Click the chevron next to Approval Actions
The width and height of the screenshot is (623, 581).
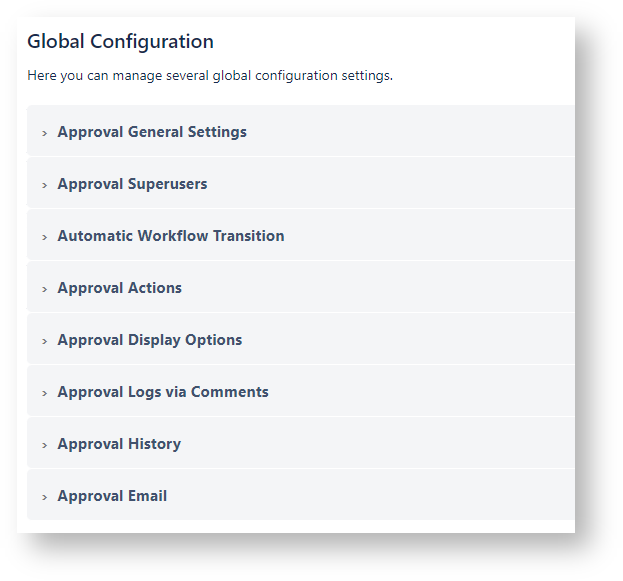(45, 289)
